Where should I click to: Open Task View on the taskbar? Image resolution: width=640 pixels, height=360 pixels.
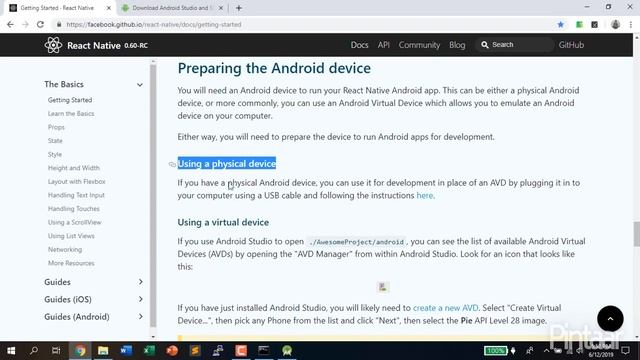(56, 351)
